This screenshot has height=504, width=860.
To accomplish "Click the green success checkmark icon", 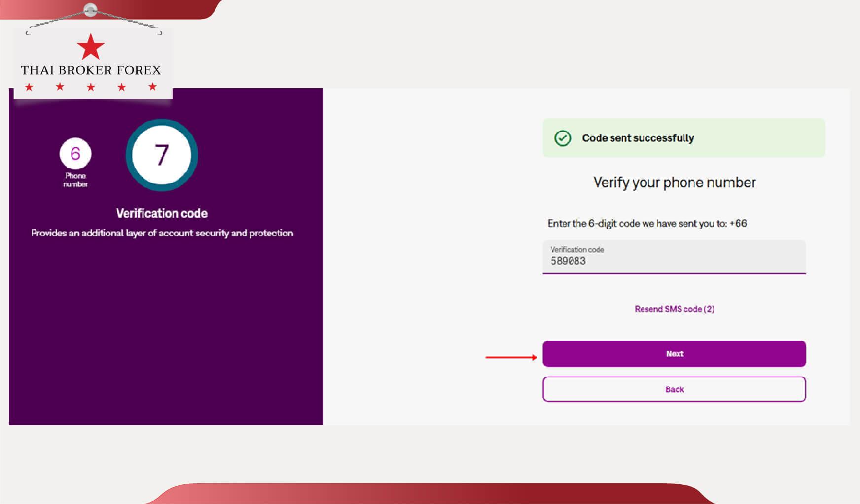I will (x=563, y=138).
